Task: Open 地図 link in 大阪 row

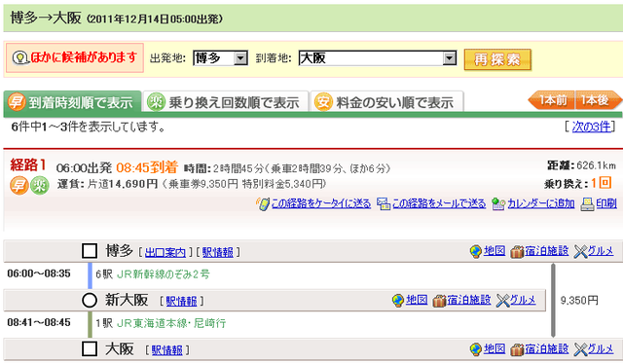Action: (x=495, y=348)
